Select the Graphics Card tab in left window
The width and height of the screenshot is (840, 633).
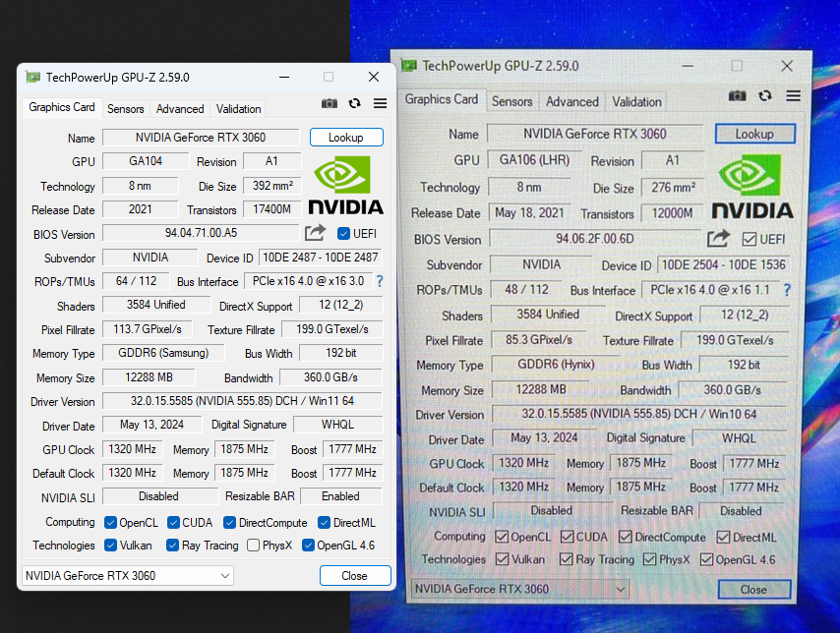62,107
